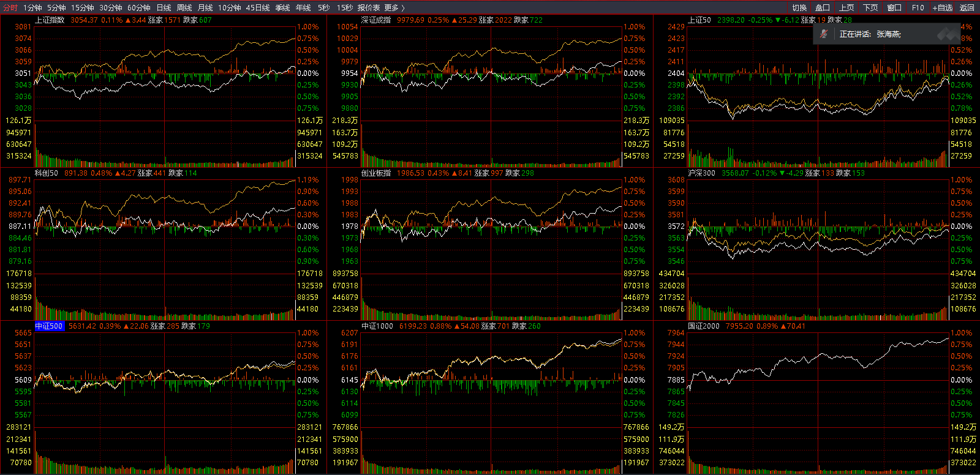Switch to the 5分钟 period

tap(56, 7)
